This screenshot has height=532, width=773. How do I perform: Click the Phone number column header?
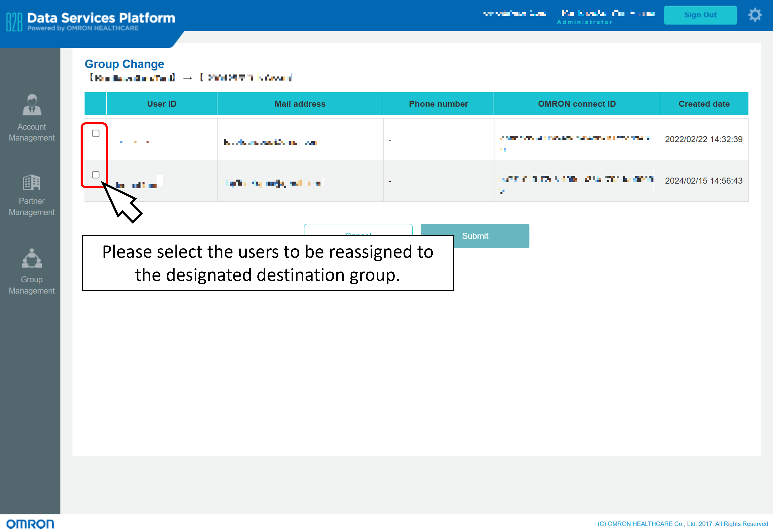click(438, 104)
